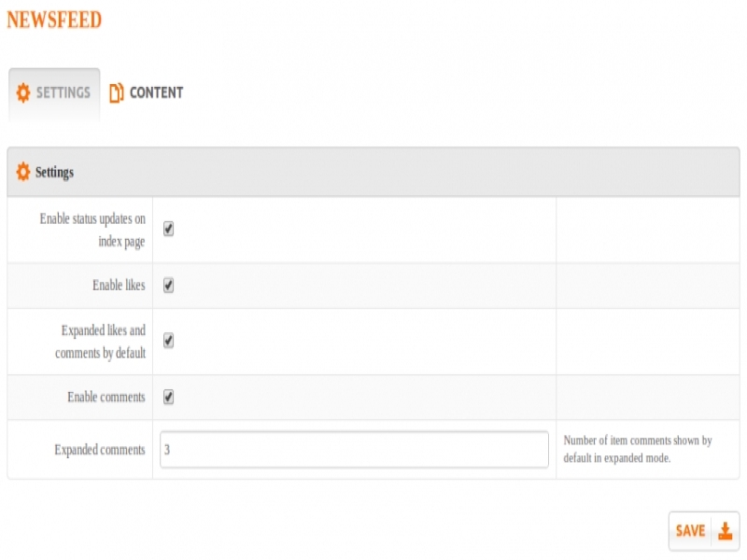Image resolution: width=747 pixels, height=560 pixels.
Task: Click the "Enable likes" label text
Action: [x=119, y=286]
